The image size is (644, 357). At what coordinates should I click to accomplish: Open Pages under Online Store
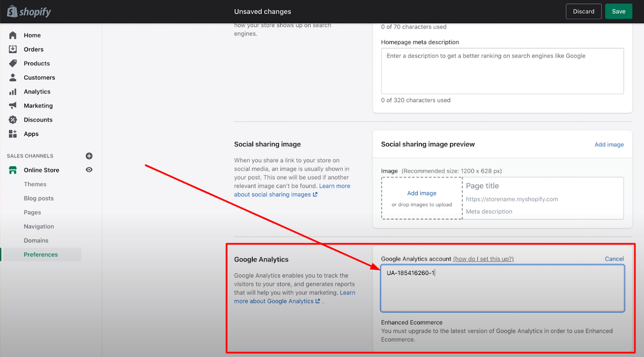coord(32,212)
